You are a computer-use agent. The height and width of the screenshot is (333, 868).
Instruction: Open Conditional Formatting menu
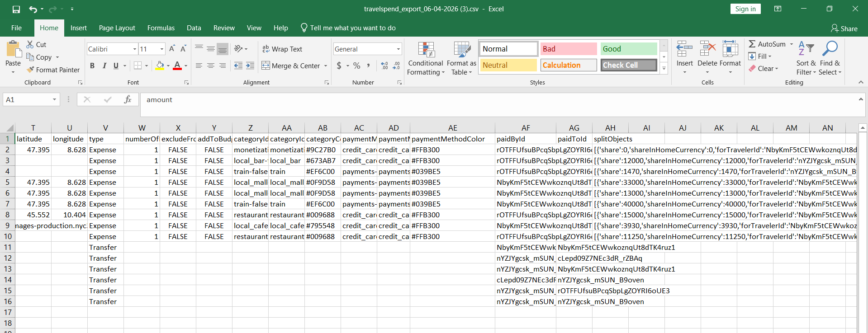426,59
